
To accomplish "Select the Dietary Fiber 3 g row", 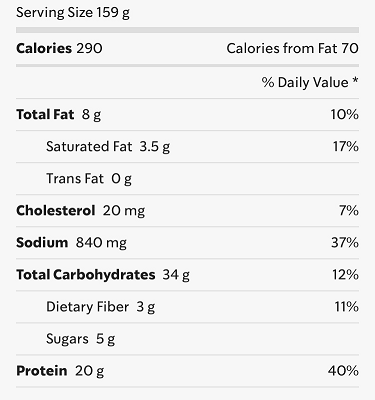I will (x=187, y=306).
